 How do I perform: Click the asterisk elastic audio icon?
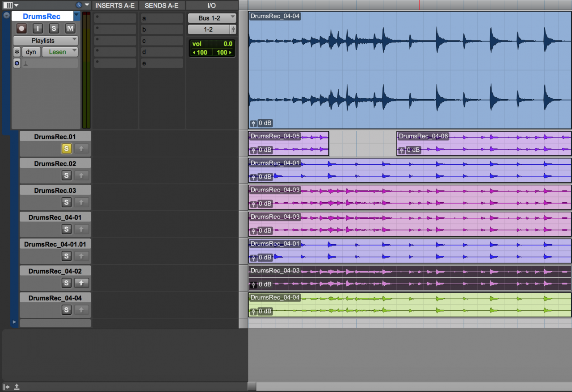(17, 52)
